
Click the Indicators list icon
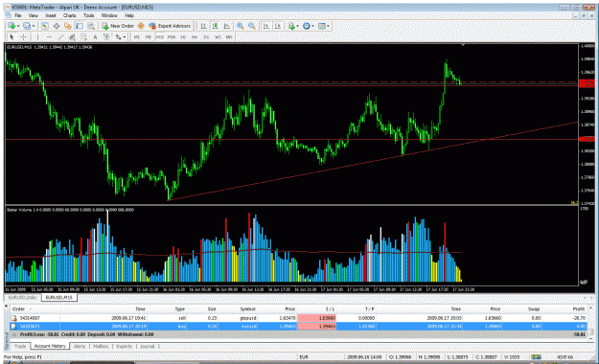[x=291, y=26]
